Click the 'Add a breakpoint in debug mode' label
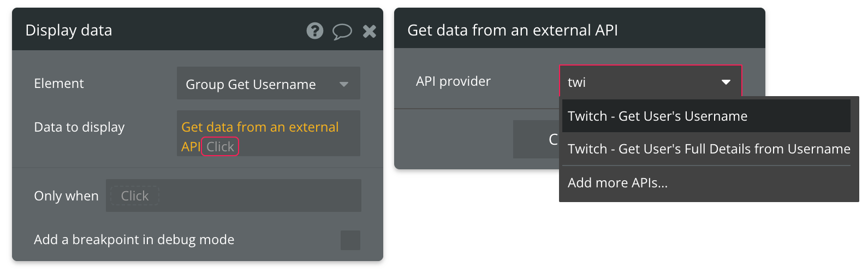This screenshot has width=868, height=272. point(134,240)
